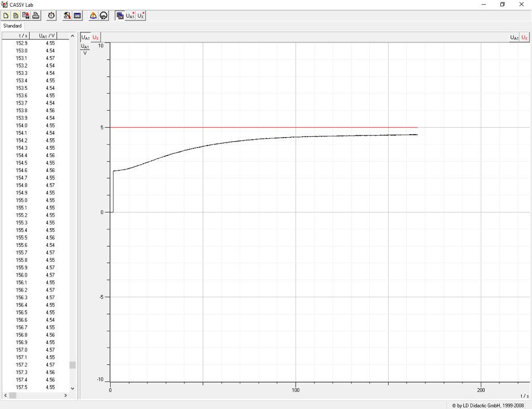Screen dimensions: 532x409
Task: Print the displayed diagram
Action: coord(34,16)
